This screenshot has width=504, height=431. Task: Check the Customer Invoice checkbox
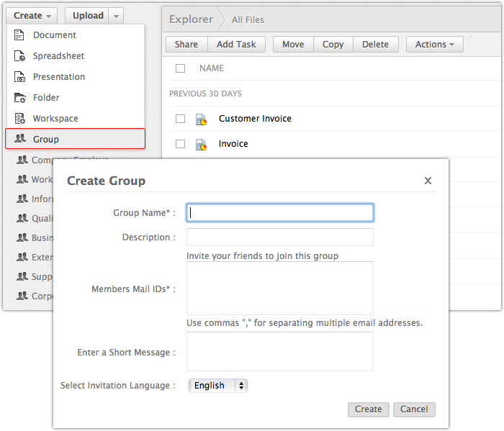pos(181,119)
